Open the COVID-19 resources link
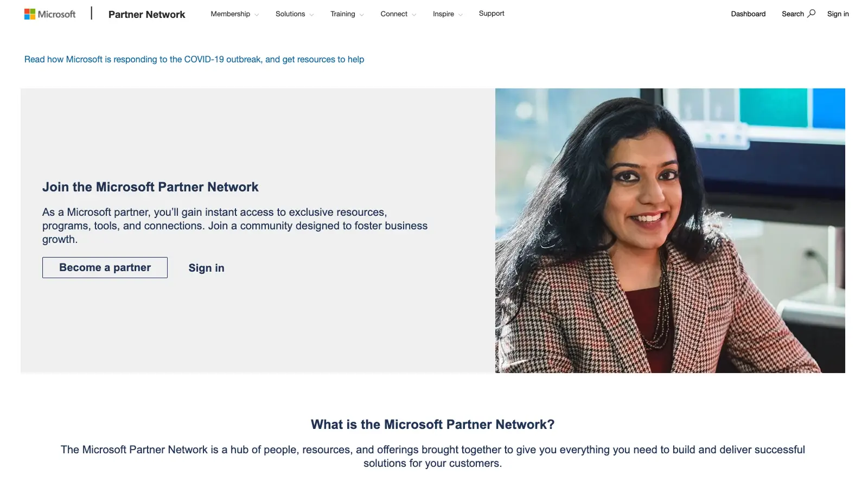Image resolution: width=868 pixels, height=488 pixels. pyautogui.click(x=194, y=59)
